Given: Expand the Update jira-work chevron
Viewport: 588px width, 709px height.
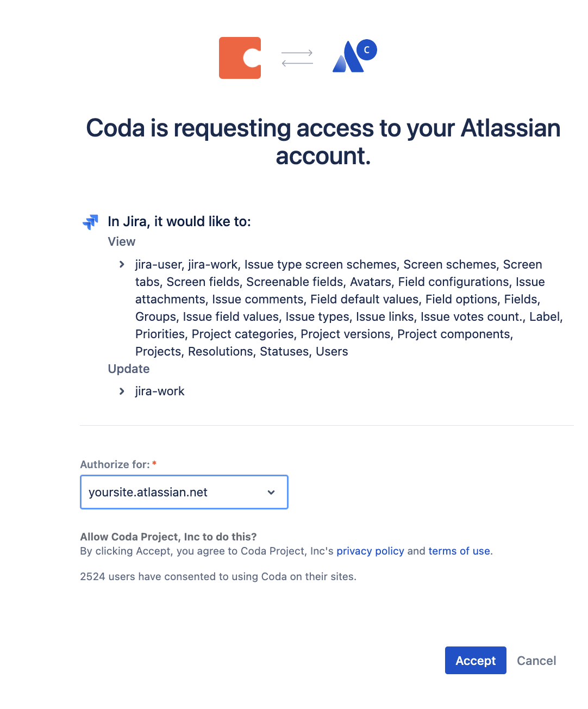Looking at the screenshot, I should 122,391.
